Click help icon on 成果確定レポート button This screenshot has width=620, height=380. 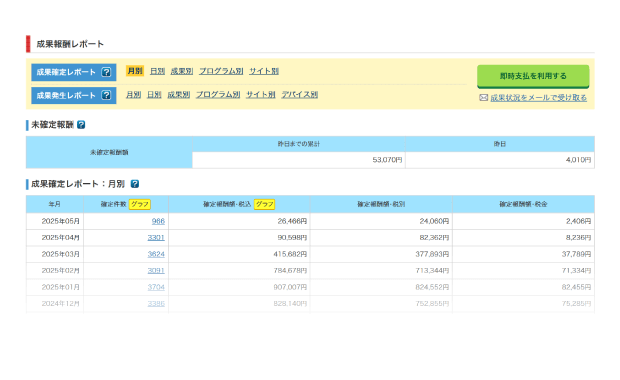tap(106, 72)
